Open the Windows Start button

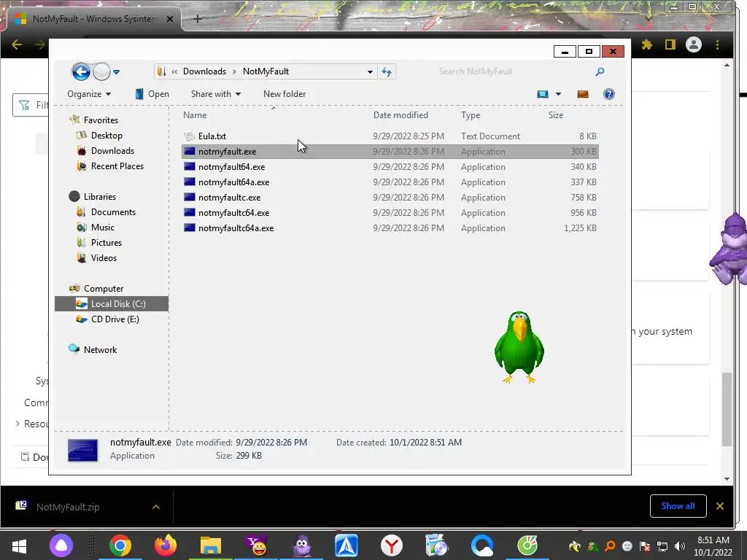pyautogui.click(x=19, y=545)
